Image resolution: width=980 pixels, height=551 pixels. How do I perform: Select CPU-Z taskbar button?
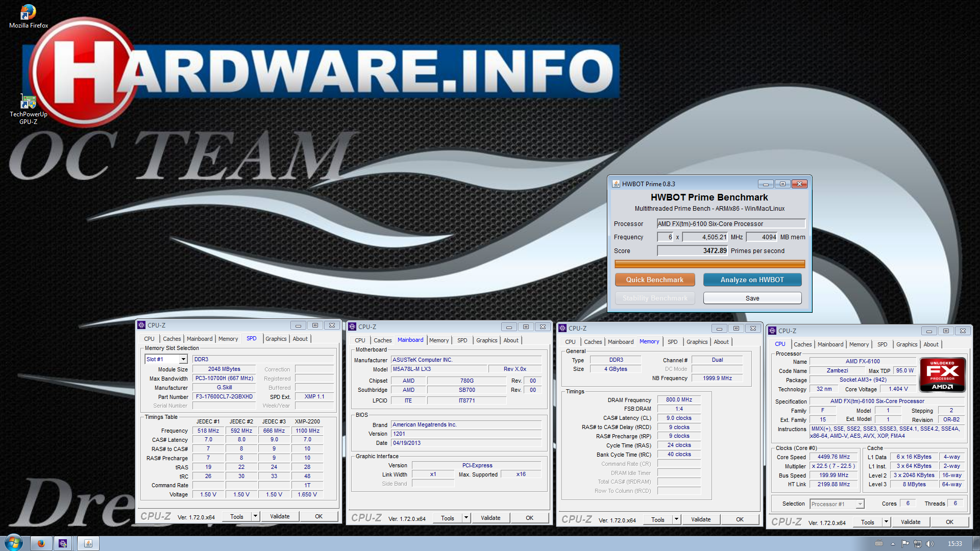coord(63,543)
